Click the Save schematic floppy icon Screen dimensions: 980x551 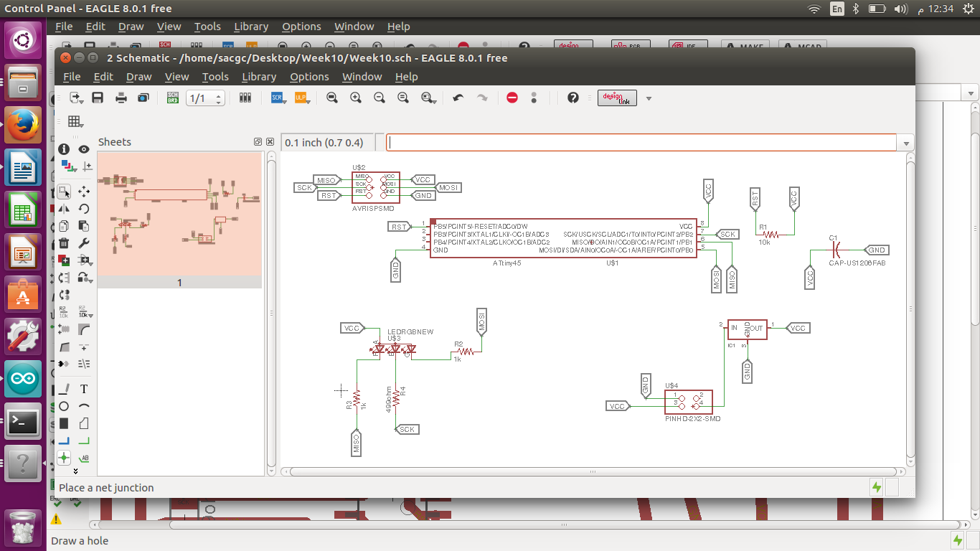98,98
